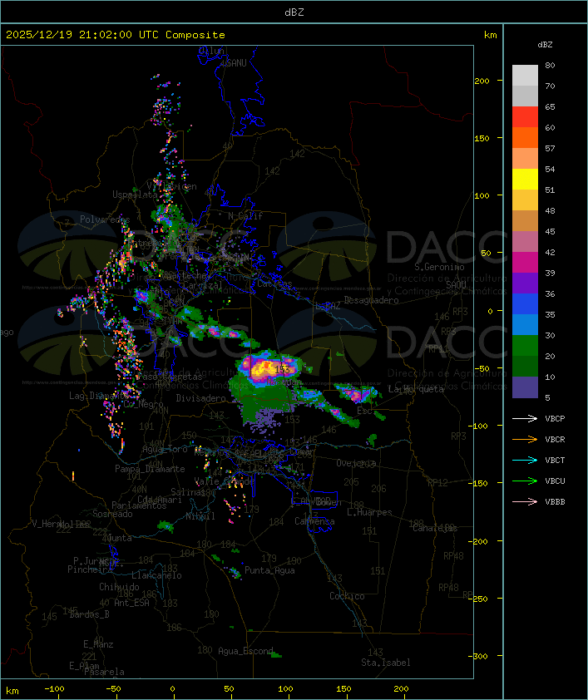
Task: Select the Desaguadero place label
Action: tap(371, 300)
